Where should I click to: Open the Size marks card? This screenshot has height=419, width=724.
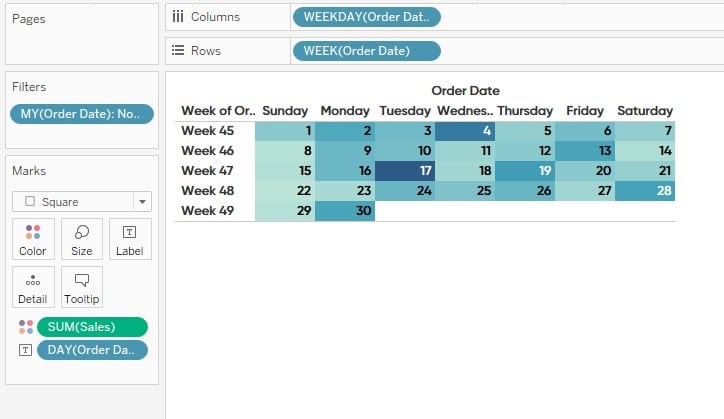click(82, 239)
